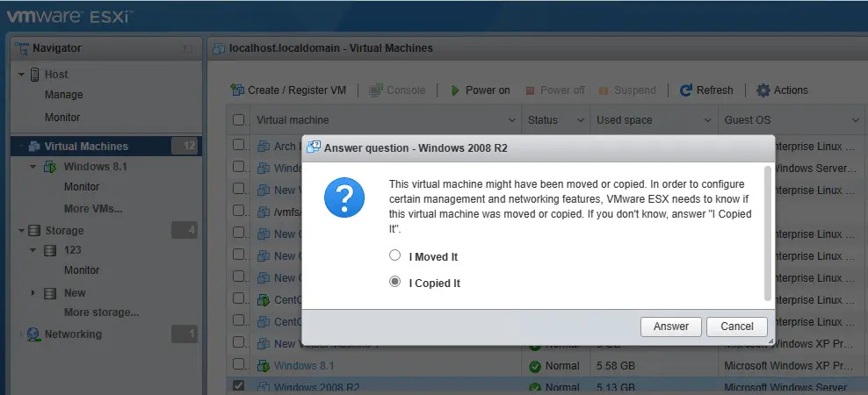Click the 12 badge beside Virtual Machines
The image size is (868, 395).
tap(184, 146)
